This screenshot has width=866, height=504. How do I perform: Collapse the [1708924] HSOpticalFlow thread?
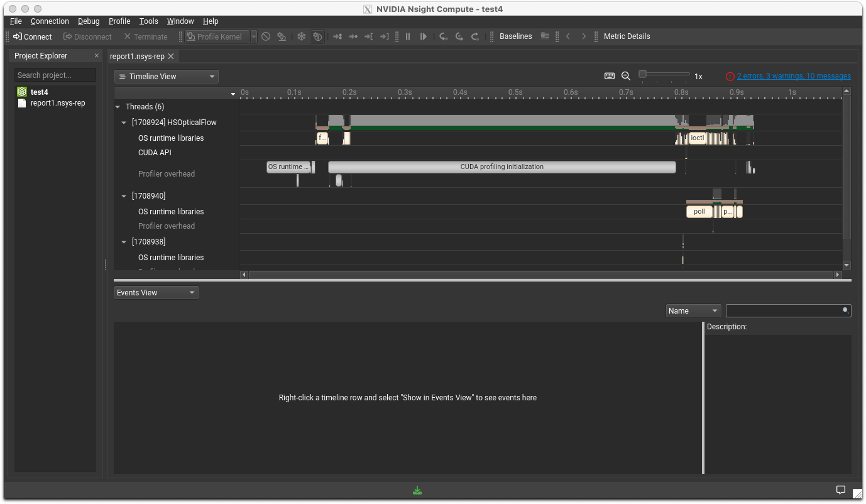124,123
